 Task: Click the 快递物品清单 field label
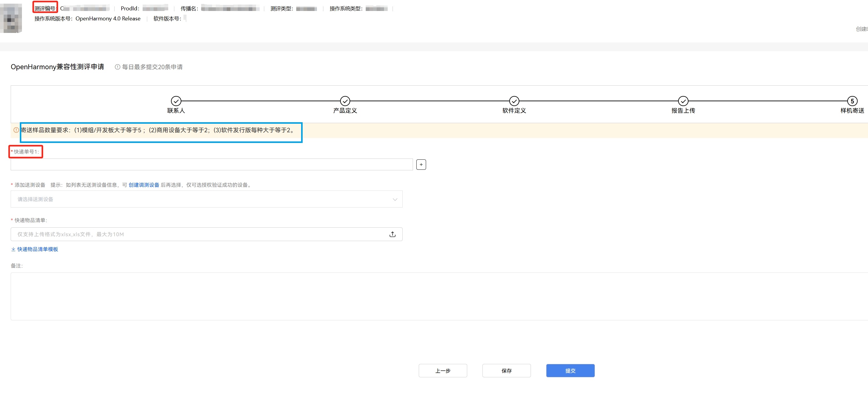coord(31,220)
